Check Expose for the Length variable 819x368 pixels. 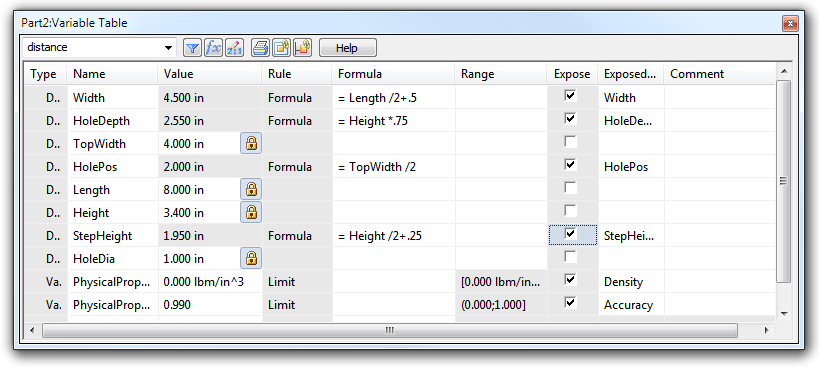tap(570, 188)
